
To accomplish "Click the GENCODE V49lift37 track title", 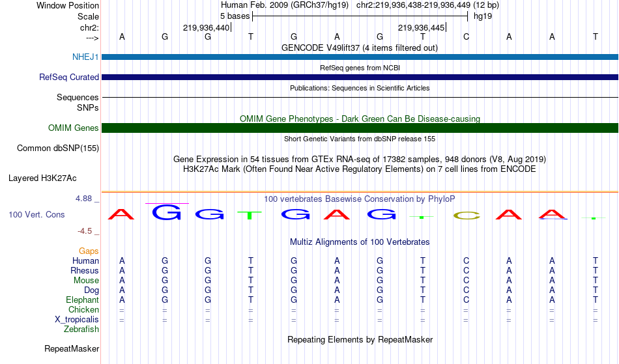I will 360,48.
